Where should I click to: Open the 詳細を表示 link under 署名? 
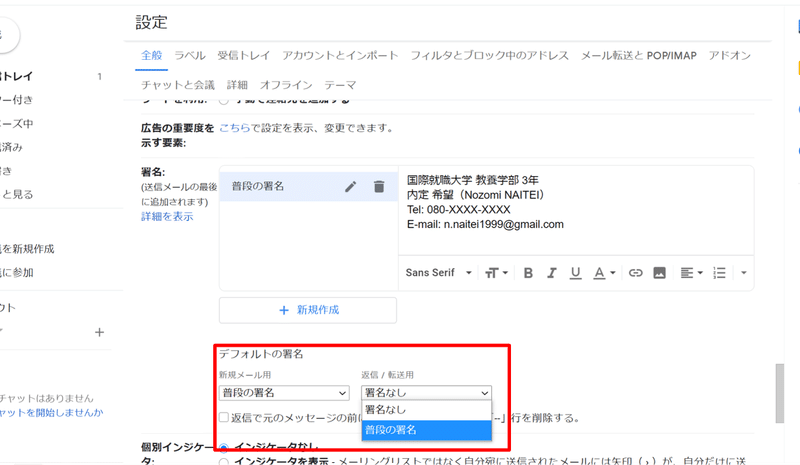pyautogui.click(x=167, y=216)
